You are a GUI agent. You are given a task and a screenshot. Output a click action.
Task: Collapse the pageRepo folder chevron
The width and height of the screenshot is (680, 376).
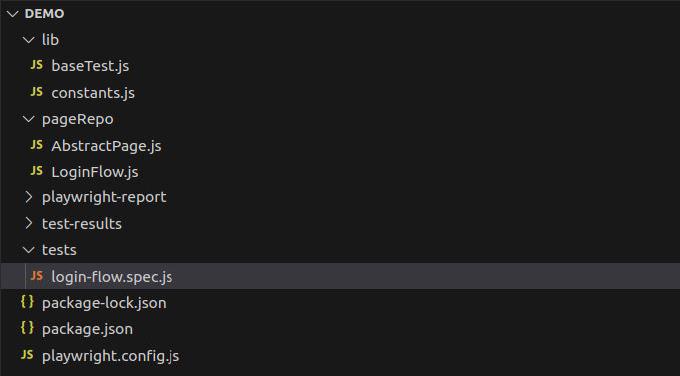pos(29,119)
